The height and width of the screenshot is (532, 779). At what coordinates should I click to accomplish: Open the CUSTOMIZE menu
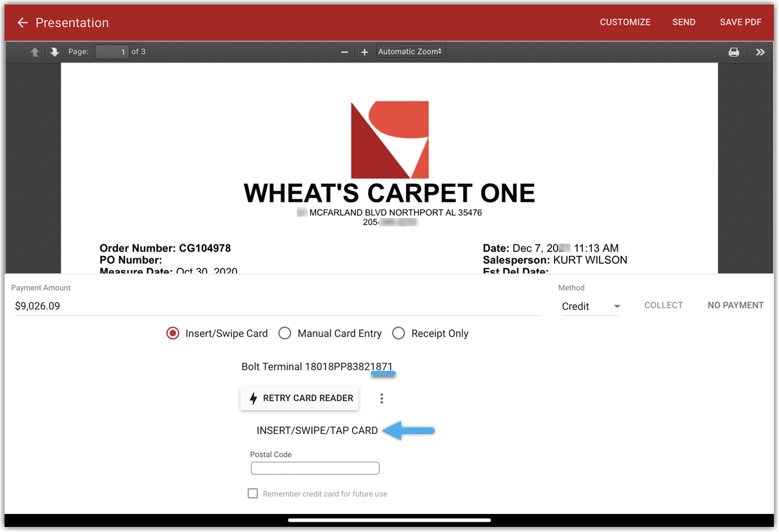(625, 22)
